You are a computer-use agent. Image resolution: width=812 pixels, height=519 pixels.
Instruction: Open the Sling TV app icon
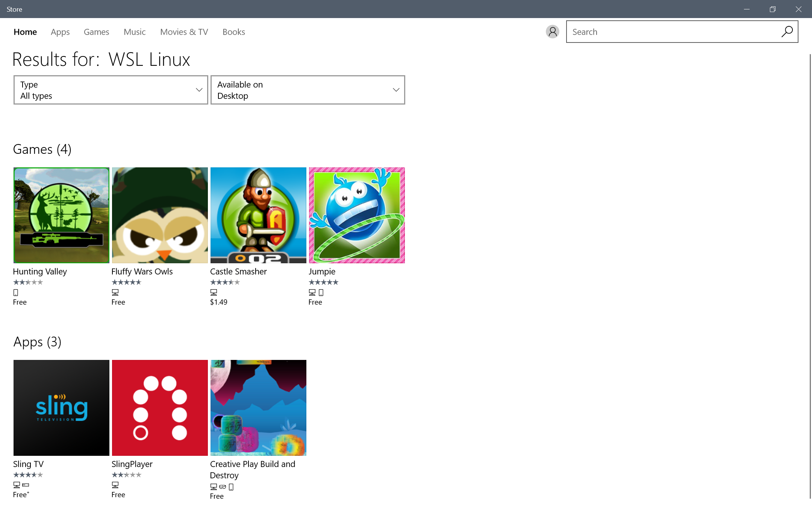coord(61,408)
